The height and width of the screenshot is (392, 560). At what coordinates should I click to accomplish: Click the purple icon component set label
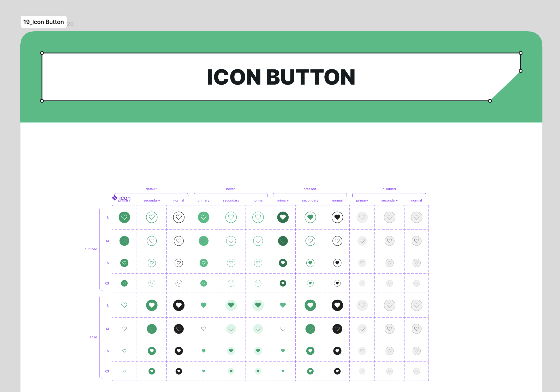(x=121, y=198)
